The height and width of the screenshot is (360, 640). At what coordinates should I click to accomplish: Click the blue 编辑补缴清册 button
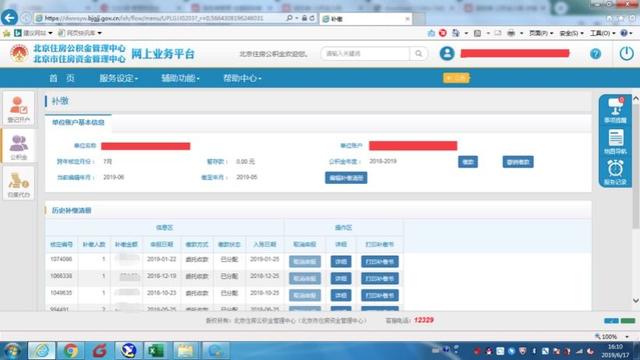coord(346,178)
